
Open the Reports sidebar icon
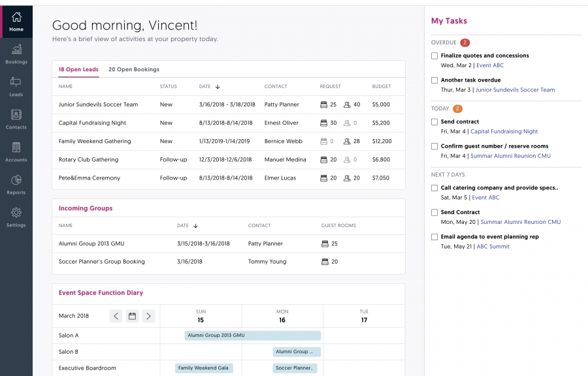tap(16, 184)
